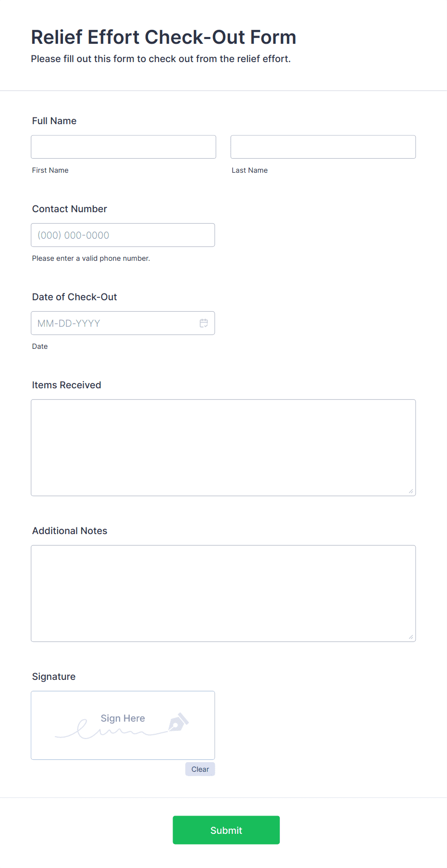Click the Signature label
Screen dimensions: 447x868
(54, 677)
